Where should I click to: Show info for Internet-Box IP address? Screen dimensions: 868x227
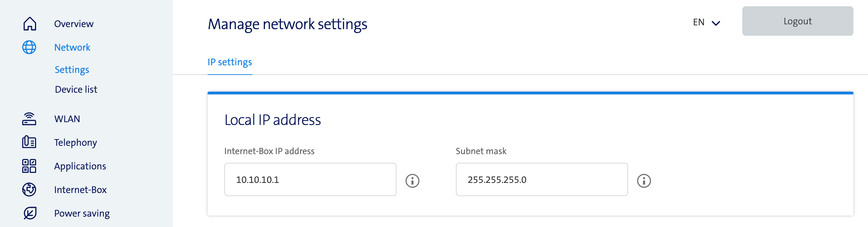click(x=412, y=181)
